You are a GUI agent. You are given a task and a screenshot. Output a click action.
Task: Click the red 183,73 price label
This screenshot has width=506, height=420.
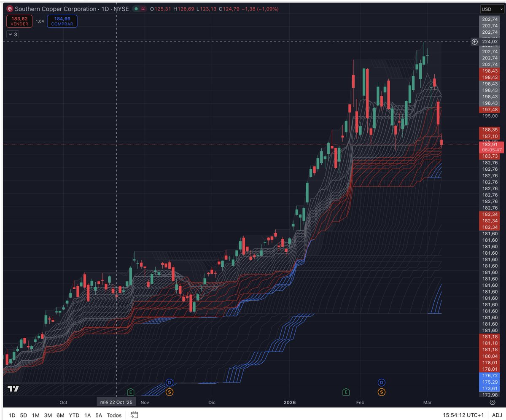490,156
